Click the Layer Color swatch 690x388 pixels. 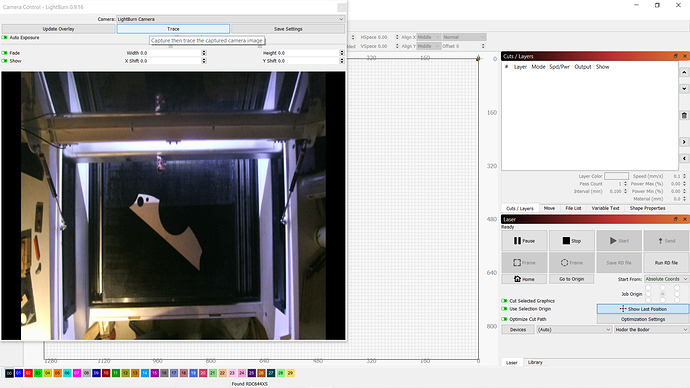click(616, 176)
